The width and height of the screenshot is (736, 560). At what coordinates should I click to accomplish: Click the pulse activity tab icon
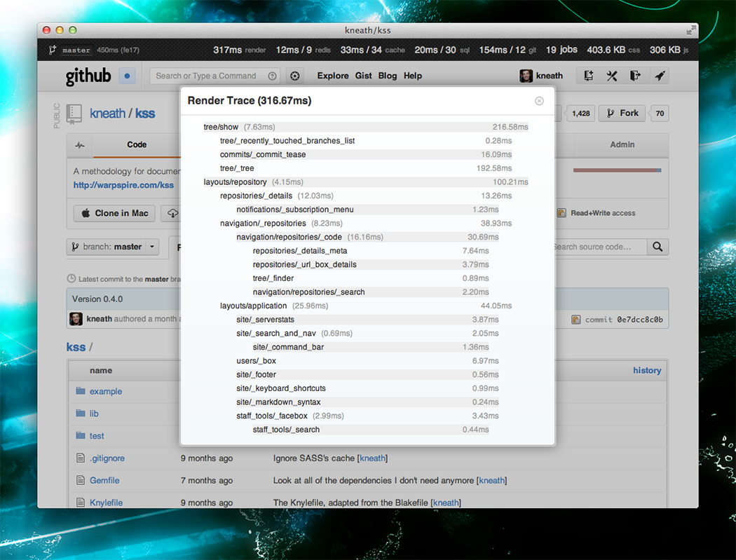pyautogui.click(x=80, y=145)
